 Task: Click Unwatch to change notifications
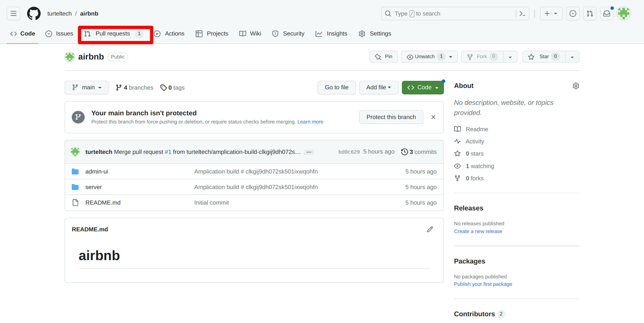pos(429,57)
